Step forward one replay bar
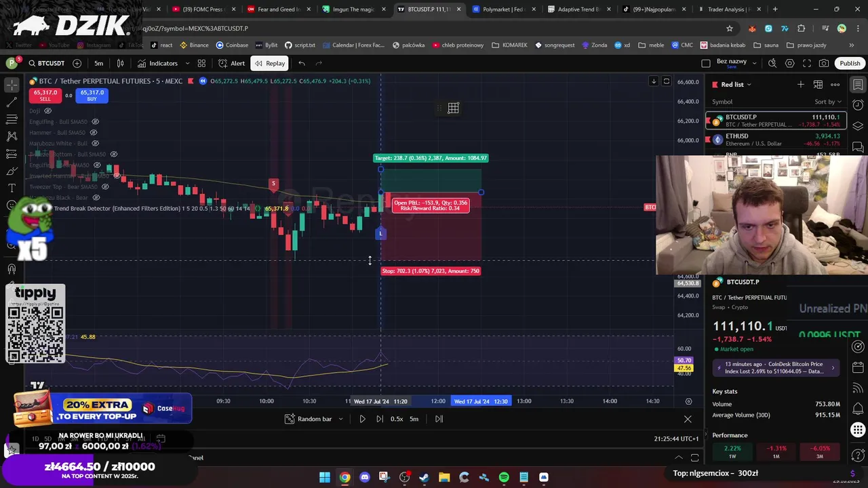 tap(379, 419)
